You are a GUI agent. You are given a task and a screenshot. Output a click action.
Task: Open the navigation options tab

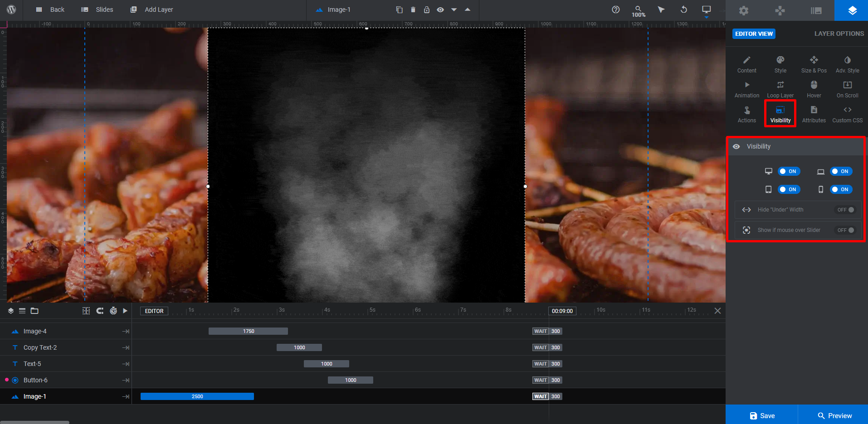point(780,10)
